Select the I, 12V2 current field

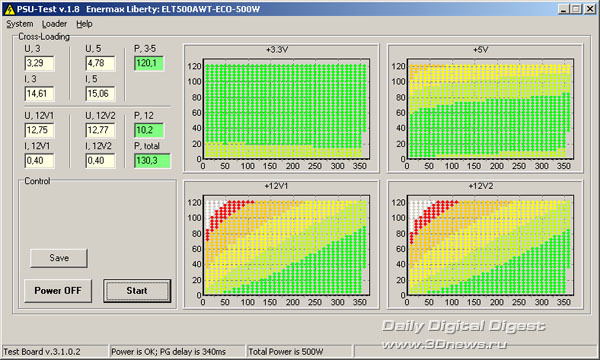[x=100, y=161]
